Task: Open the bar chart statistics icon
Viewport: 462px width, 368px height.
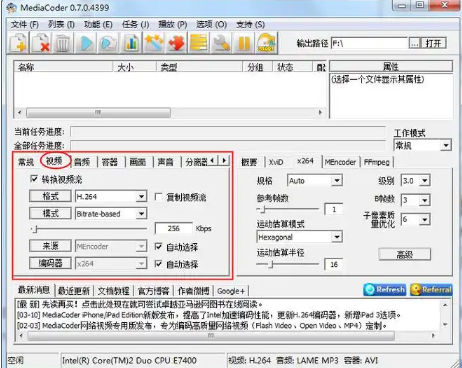Action: 131,43
